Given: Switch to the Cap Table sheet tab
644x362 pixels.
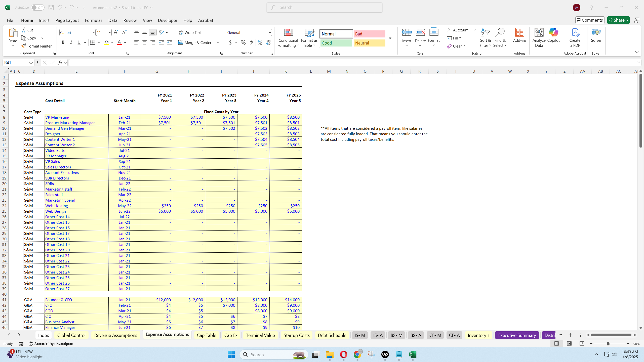Looking at the screenshot, I should 206,335.
